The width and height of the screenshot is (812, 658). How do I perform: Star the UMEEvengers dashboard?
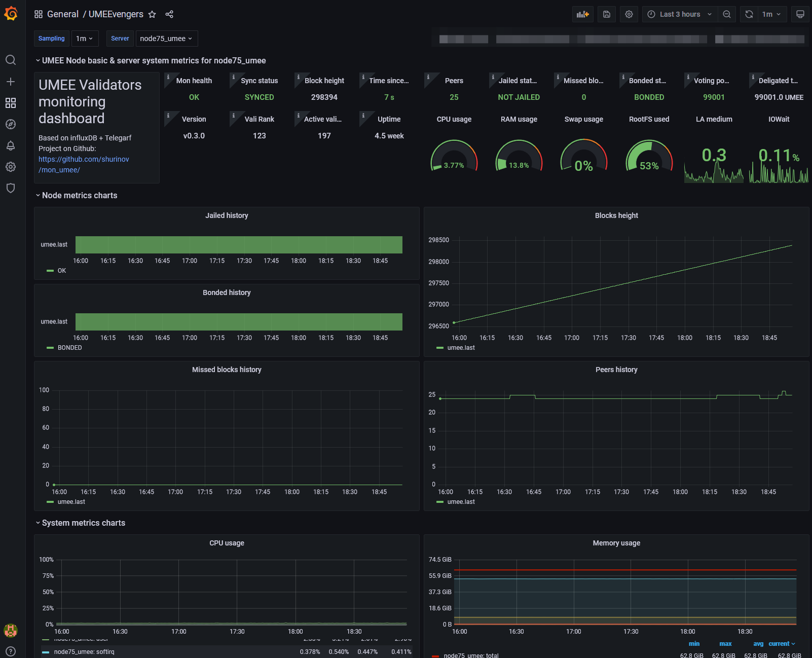point(152,14)
